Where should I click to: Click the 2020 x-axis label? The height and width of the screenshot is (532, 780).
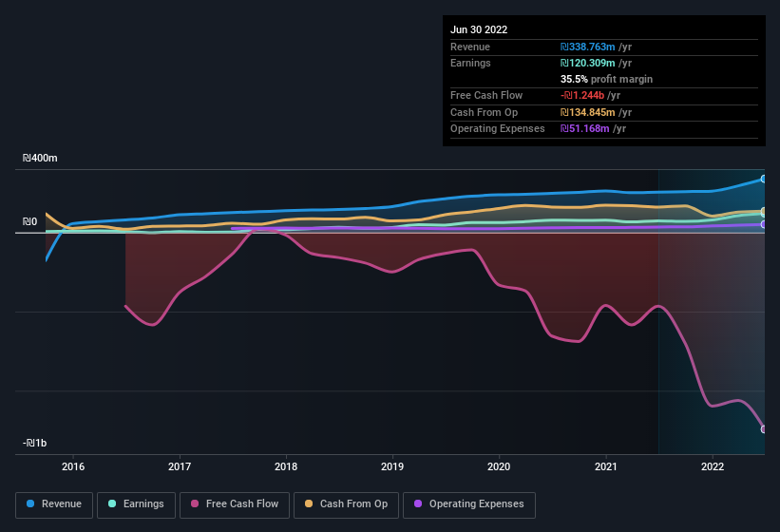point(499,466)
